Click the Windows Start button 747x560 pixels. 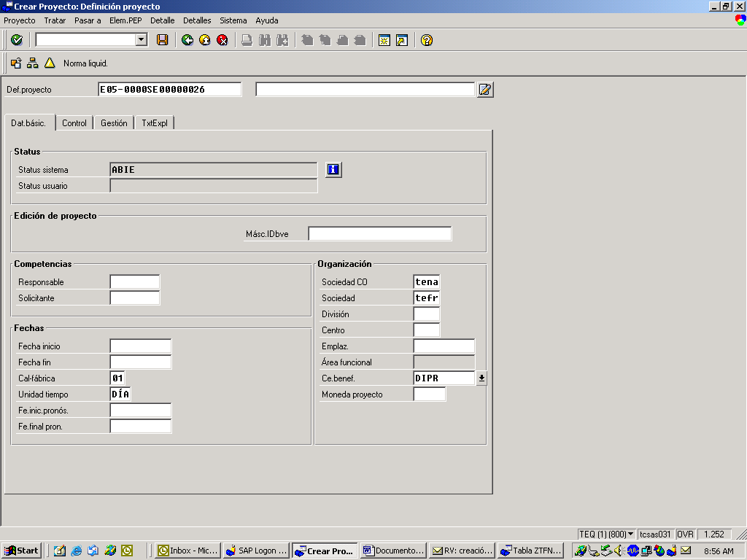21,551
